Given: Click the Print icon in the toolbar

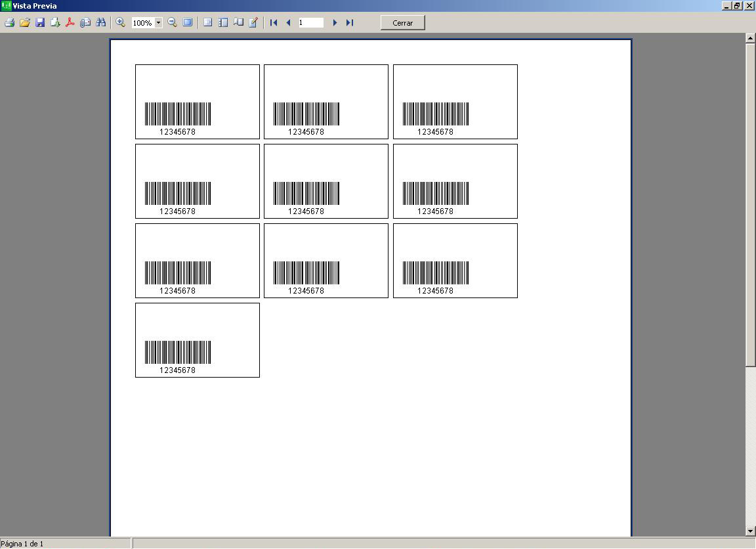Looking at the screenshot, I should coord(9,23).
